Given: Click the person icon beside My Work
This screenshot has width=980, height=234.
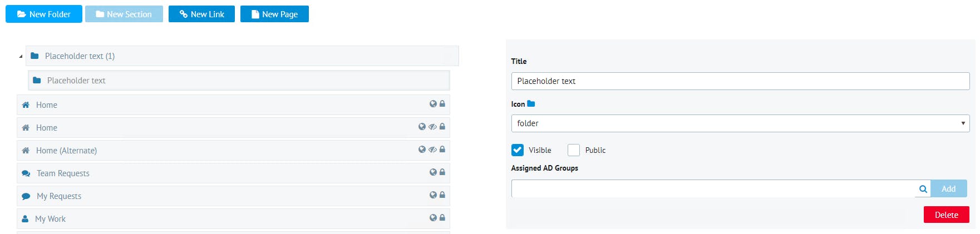Looking at the screenshot, I should pyautogui.click(x=25, y=219).
